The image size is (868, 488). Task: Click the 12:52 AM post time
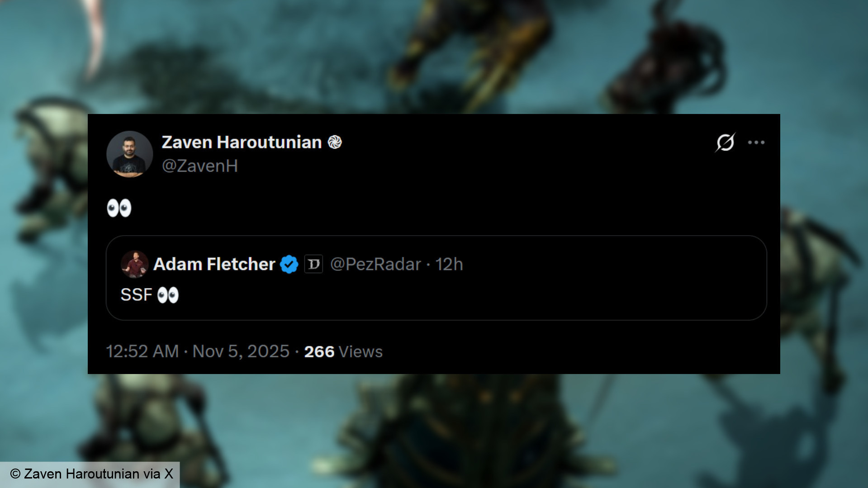pyautogui.click(x=142, y=351)
